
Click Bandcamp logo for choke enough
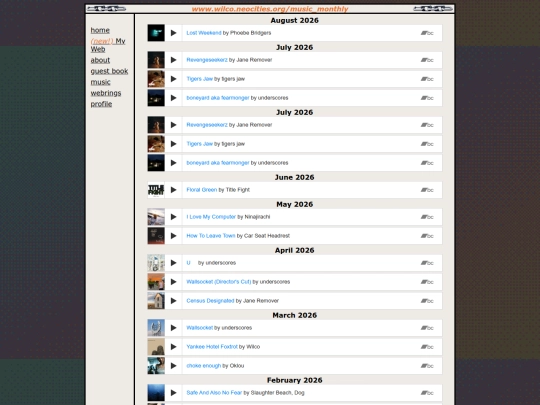point(427,366)
